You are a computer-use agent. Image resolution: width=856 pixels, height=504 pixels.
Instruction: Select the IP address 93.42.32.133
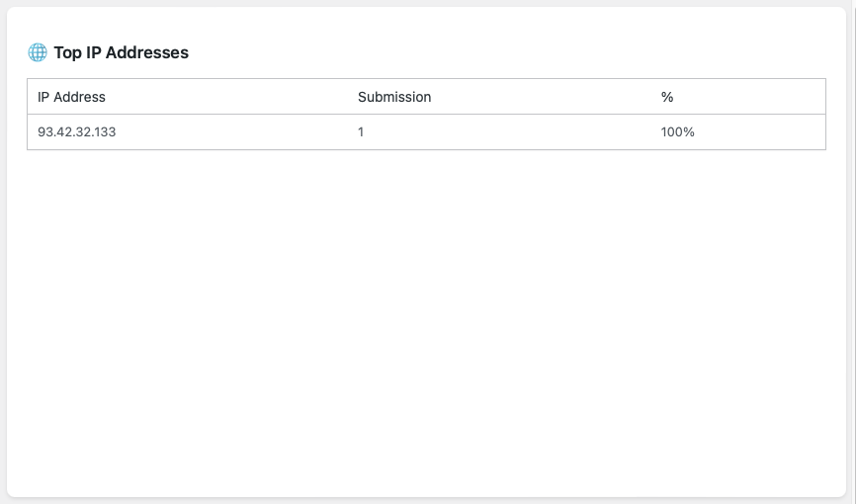(x=77, y=132)
